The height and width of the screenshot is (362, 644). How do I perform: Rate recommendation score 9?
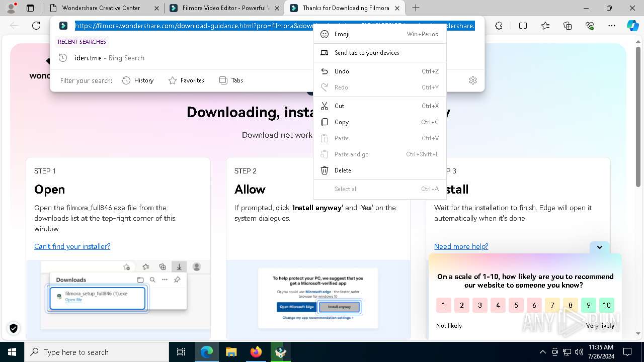589,305
